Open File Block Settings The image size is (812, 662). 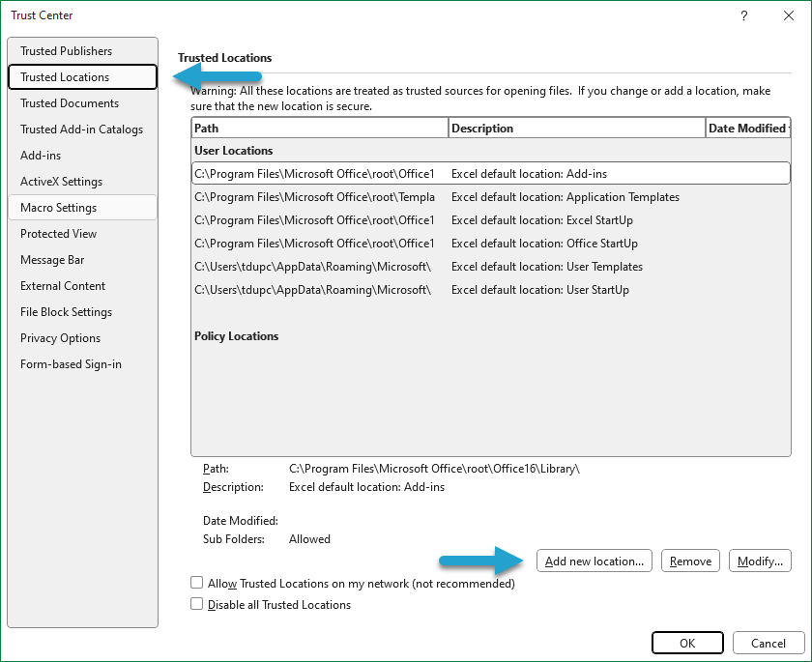click(x=82, y=312)
